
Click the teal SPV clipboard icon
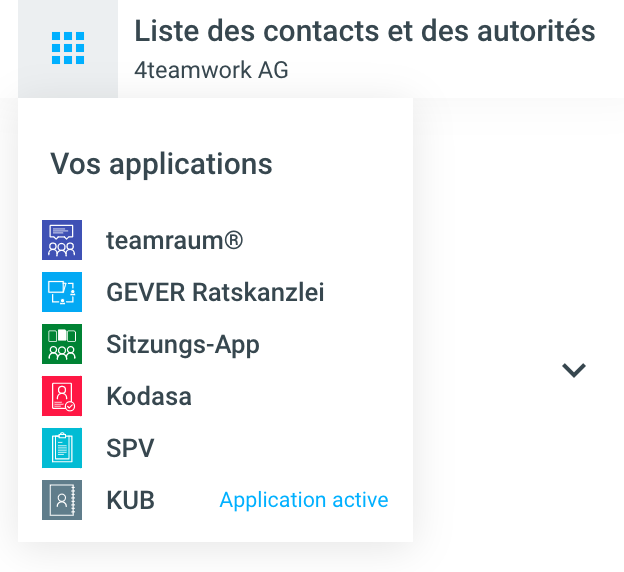[x=61, y=448]
